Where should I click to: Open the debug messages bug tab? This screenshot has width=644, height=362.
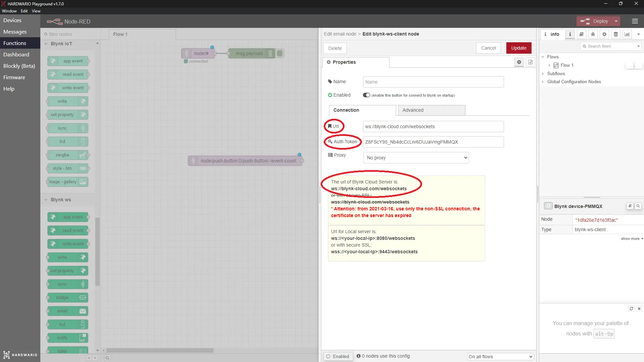click(593, 34)
